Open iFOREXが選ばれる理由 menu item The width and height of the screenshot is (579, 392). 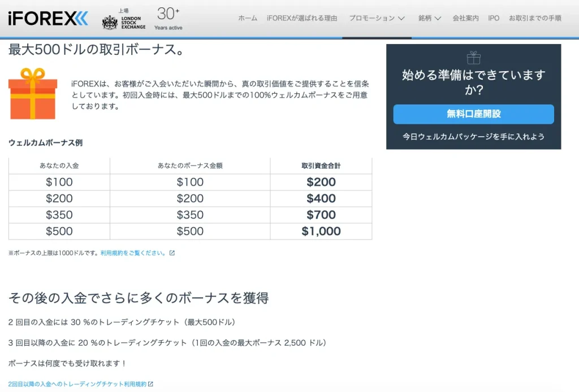[x=302, y=18]
